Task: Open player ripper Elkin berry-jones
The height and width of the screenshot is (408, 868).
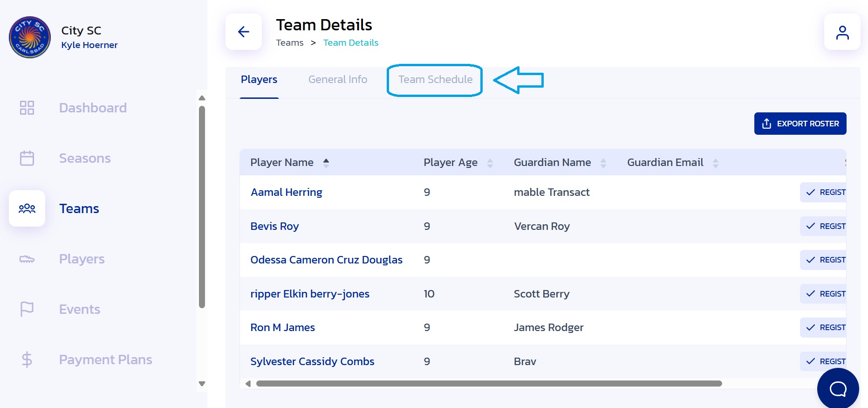Action: point(310,294)
